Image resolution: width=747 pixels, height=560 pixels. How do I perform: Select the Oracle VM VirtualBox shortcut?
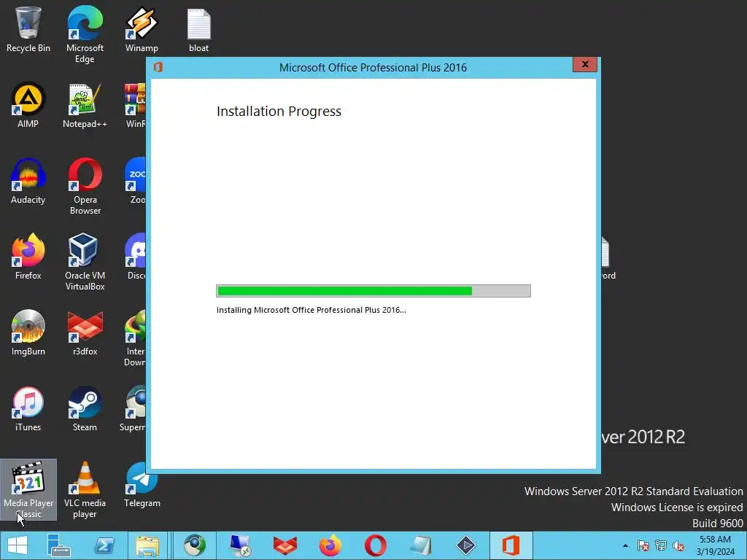point(85,262)
